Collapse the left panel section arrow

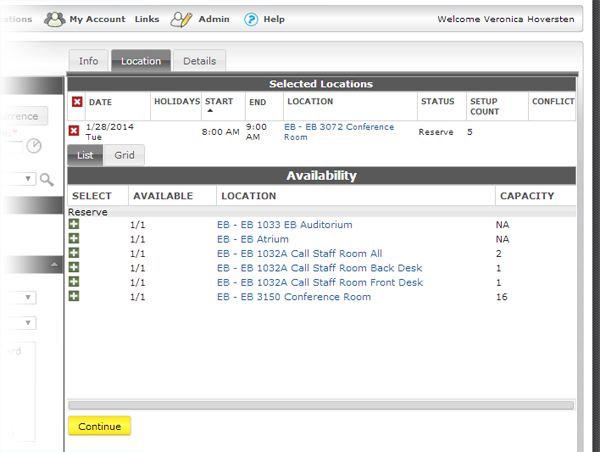tap(53, 264)
